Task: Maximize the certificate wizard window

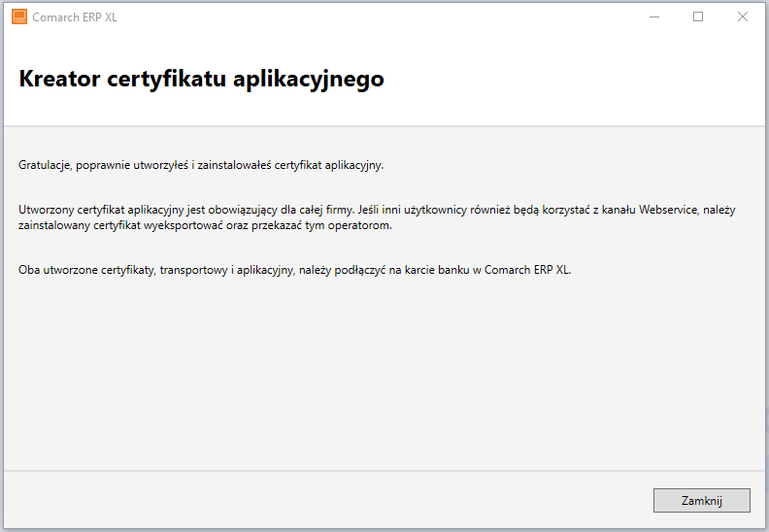Action: tap(698, 17)
